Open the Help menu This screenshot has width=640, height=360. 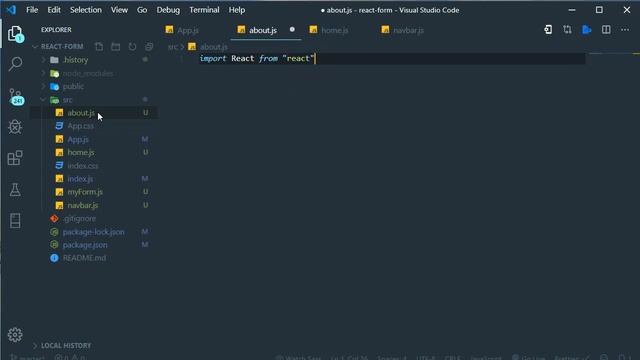237,10
